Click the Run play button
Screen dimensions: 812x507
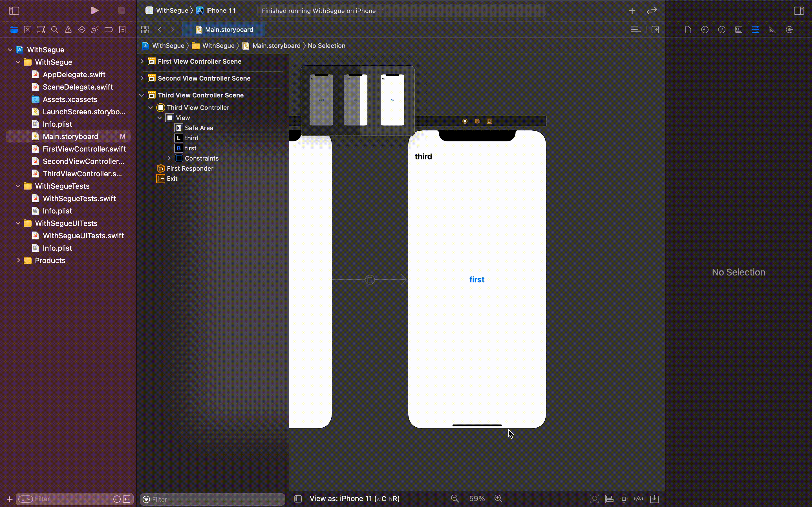[95, 11]
